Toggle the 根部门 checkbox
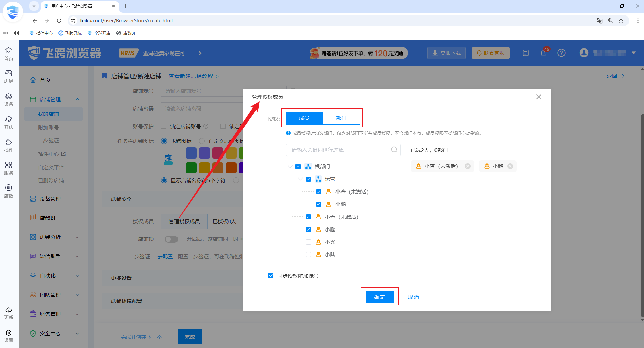 (298, 166)
